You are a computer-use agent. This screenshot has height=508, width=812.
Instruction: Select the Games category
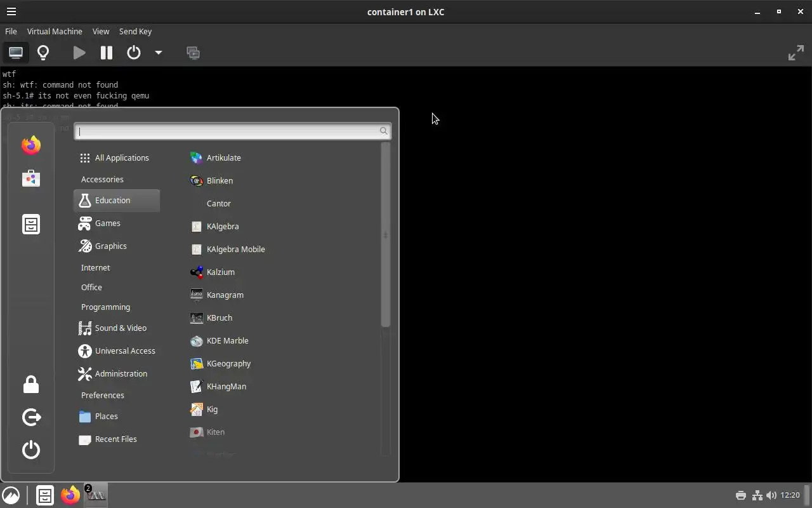click(x=117, y=223)
